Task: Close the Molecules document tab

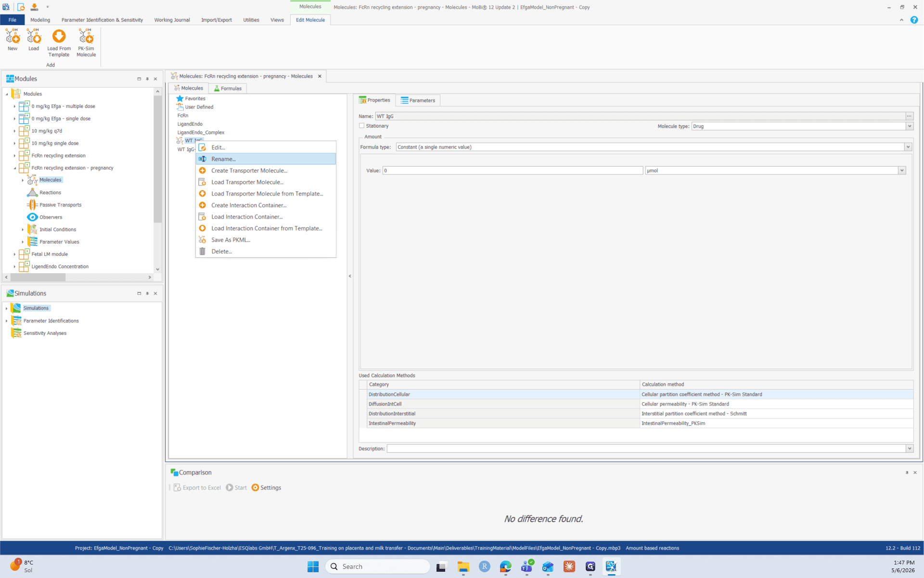Action: [x=320, y=76]
